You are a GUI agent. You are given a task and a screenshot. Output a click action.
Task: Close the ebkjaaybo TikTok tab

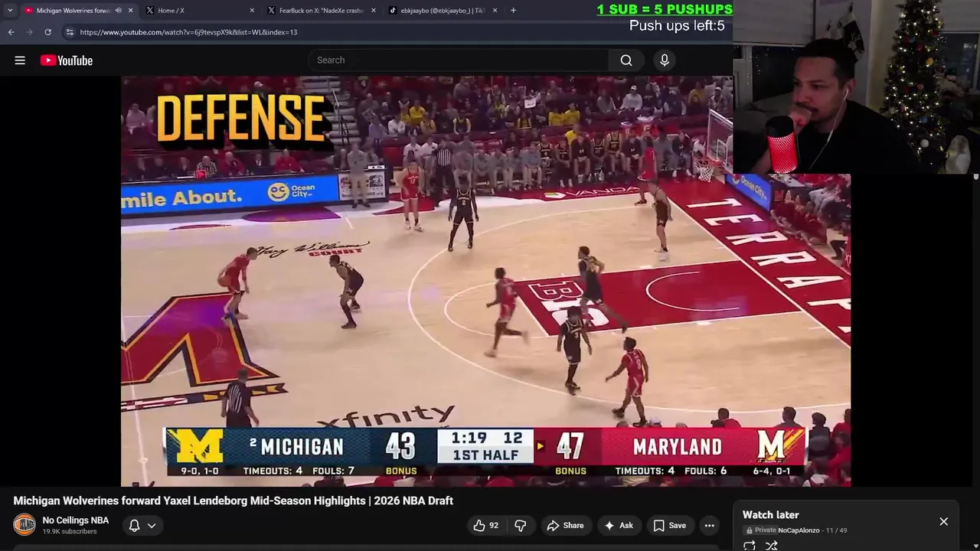[495, 11]
